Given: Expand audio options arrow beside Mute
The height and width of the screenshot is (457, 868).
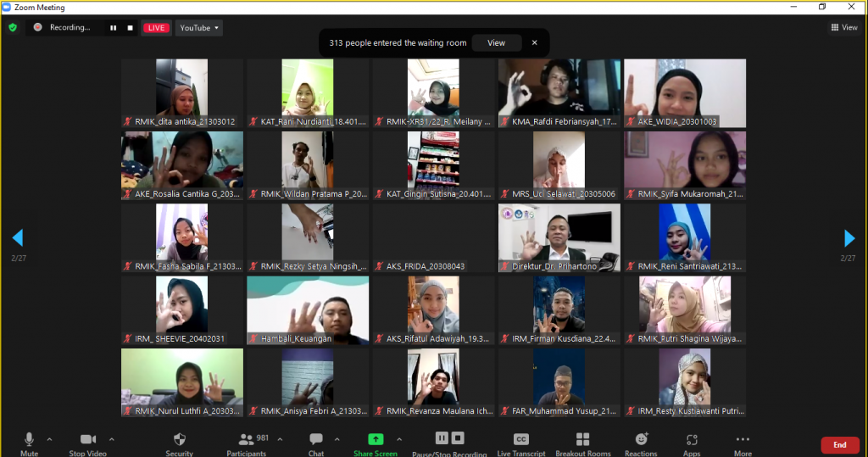Looking at the screenshot, I should coord(49,439).
